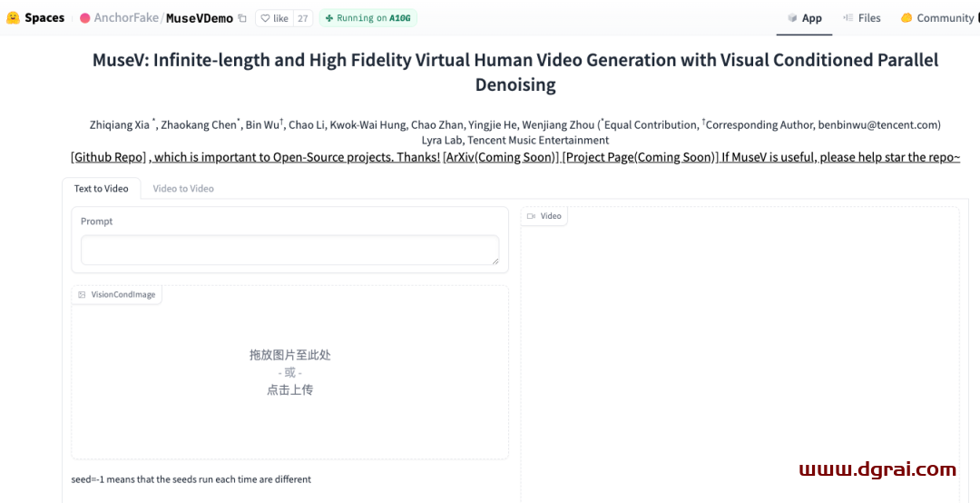
Task: Click the Prompt label text
Action: coord(97,222)
